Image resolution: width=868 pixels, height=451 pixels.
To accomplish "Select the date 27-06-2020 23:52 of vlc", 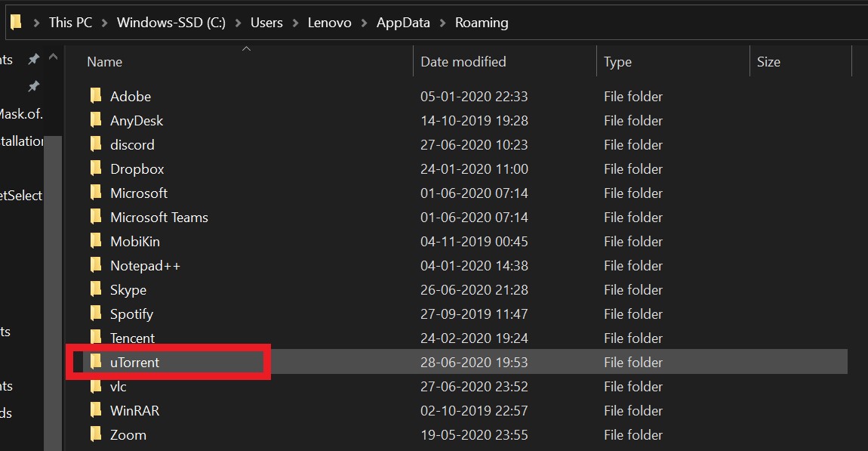I will [x=474, y=386].
